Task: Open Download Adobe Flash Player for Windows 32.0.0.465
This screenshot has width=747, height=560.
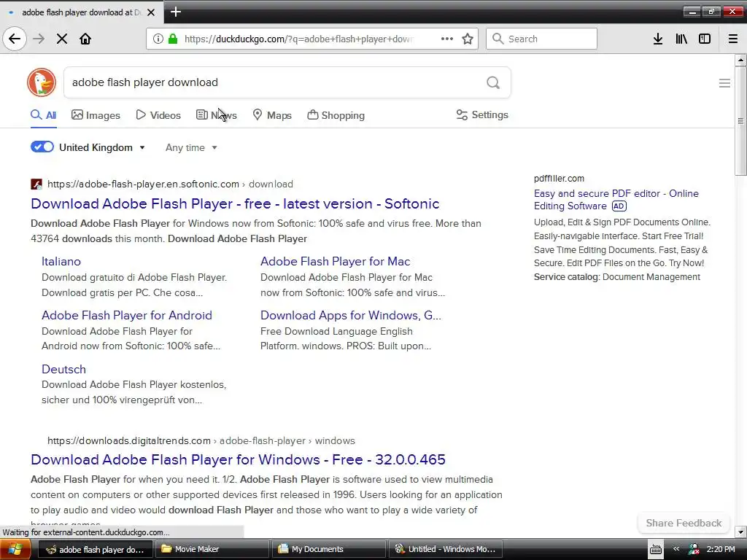Action: [239, 459]
